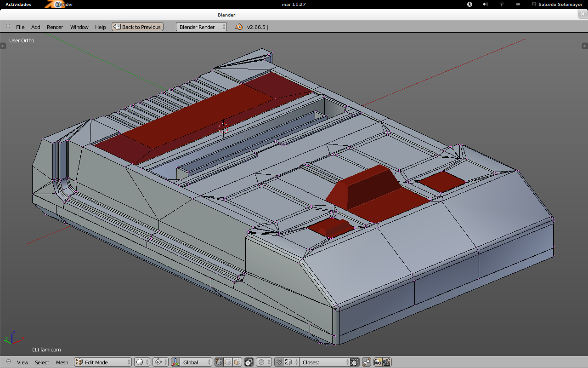Click the Back to Previous button

tap(137, 27)
